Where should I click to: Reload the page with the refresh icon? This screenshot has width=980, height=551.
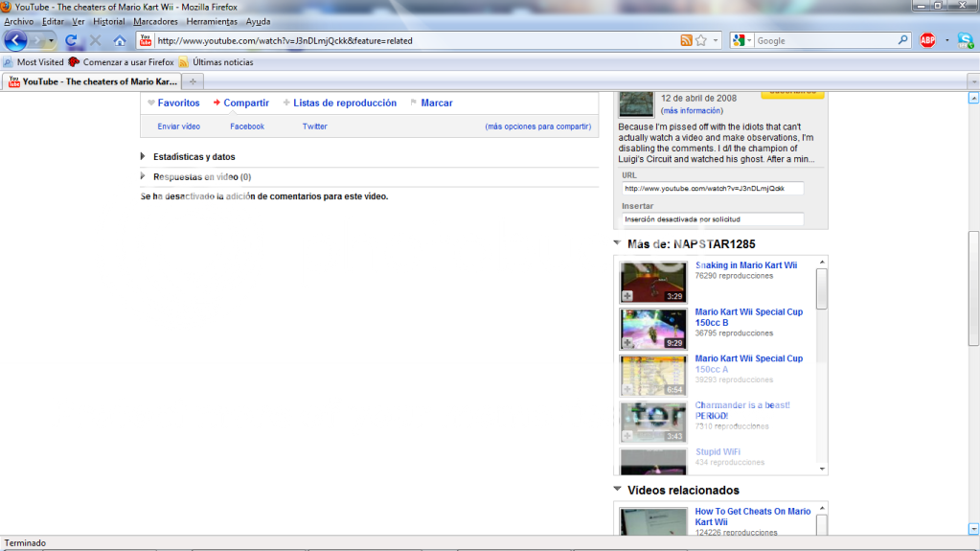pos(71,41)
